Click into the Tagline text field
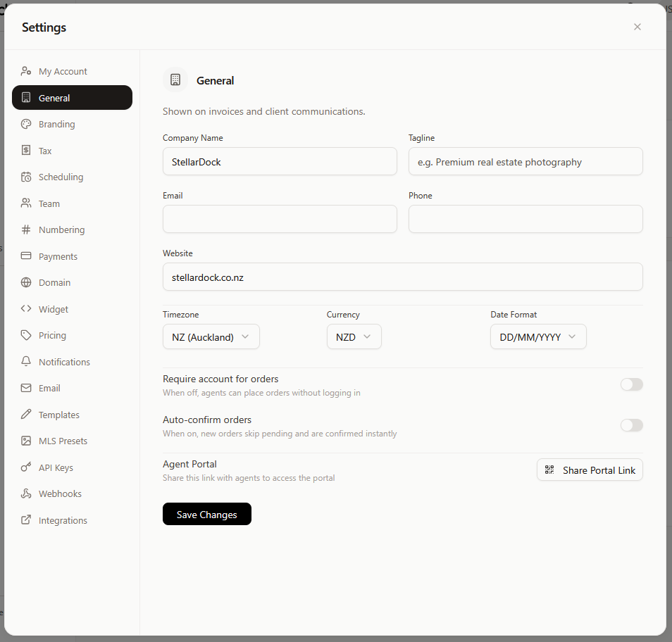 pos(525,161)
